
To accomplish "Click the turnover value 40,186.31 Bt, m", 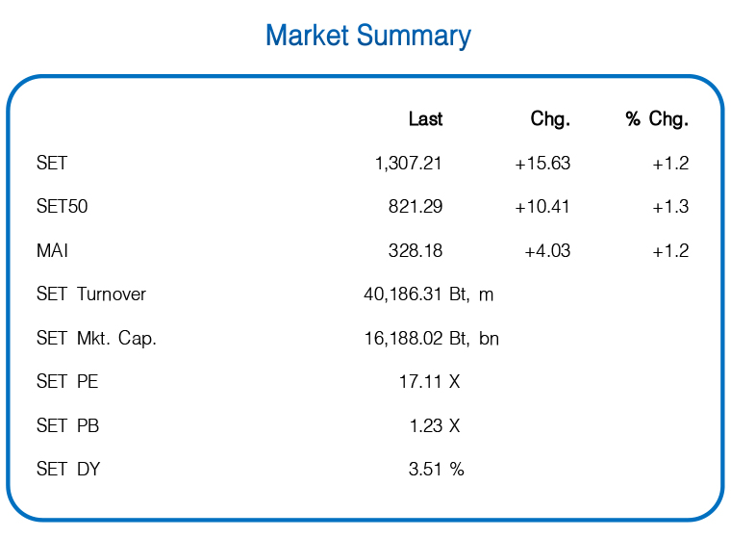I will click(x=429, y=294).
